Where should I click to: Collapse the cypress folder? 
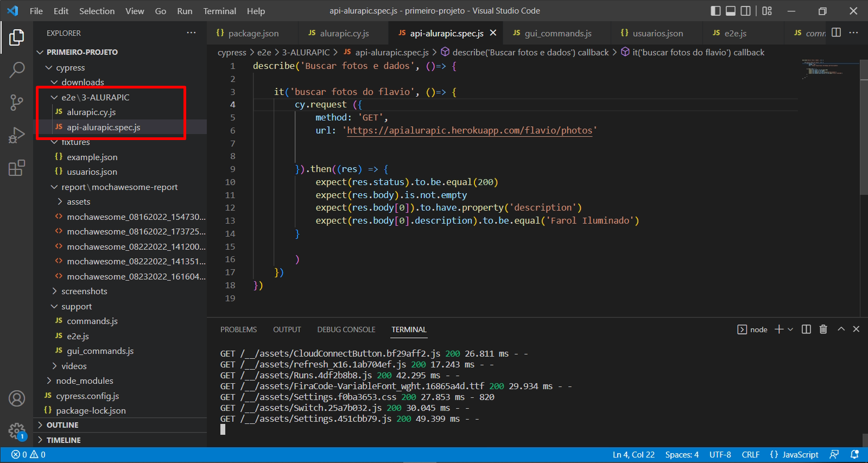coord(120,67)
